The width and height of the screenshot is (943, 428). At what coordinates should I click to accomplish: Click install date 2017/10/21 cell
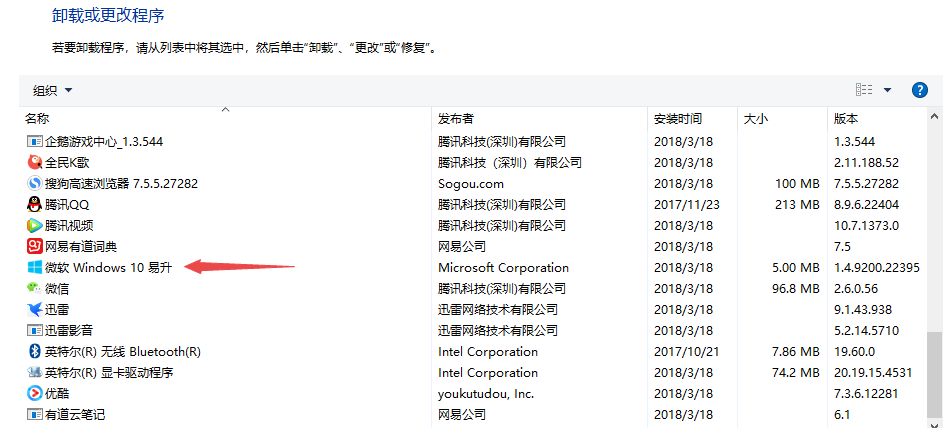(x=687, y=352)
